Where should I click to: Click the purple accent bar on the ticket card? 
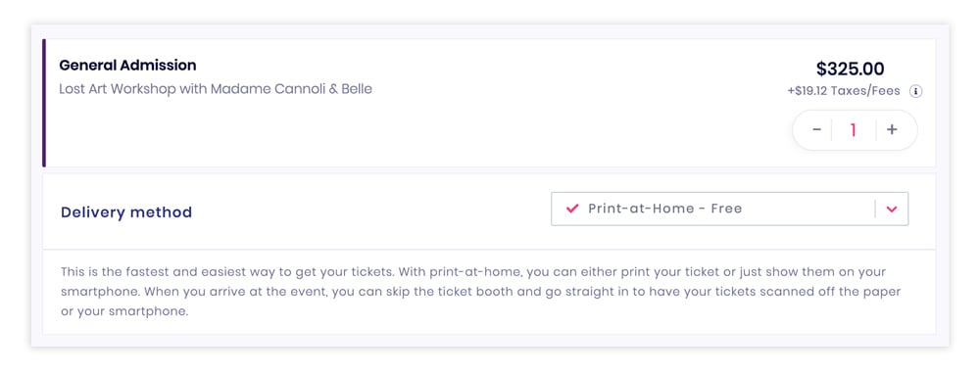tap(44, 103)
